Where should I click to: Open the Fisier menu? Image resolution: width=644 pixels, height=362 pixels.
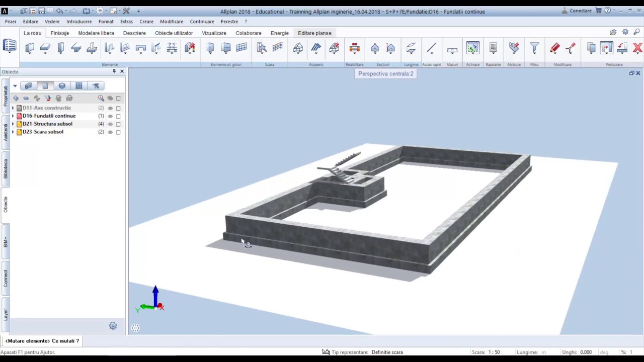(11, 22)
